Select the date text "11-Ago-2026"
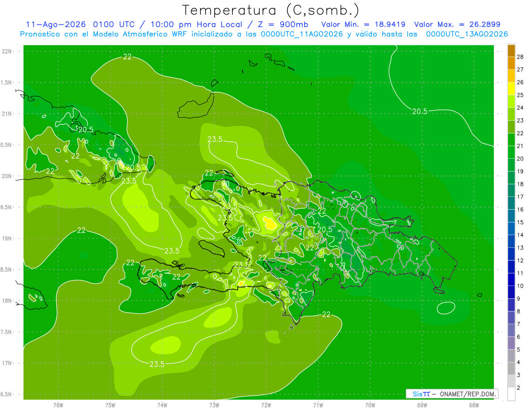The image size is (532, 411). click(x=56, y=24)
